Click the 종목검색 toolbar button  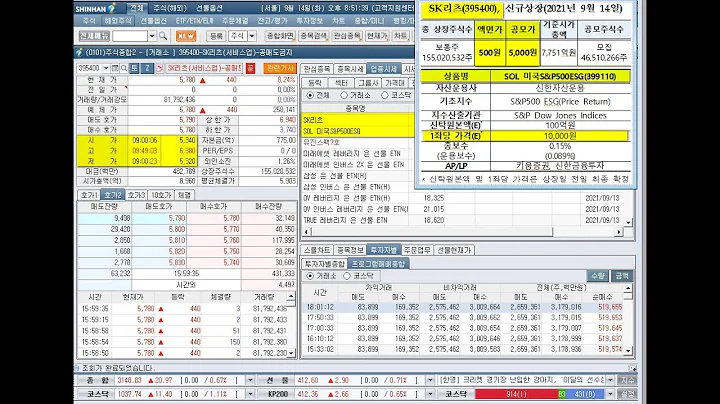[313, 36]
